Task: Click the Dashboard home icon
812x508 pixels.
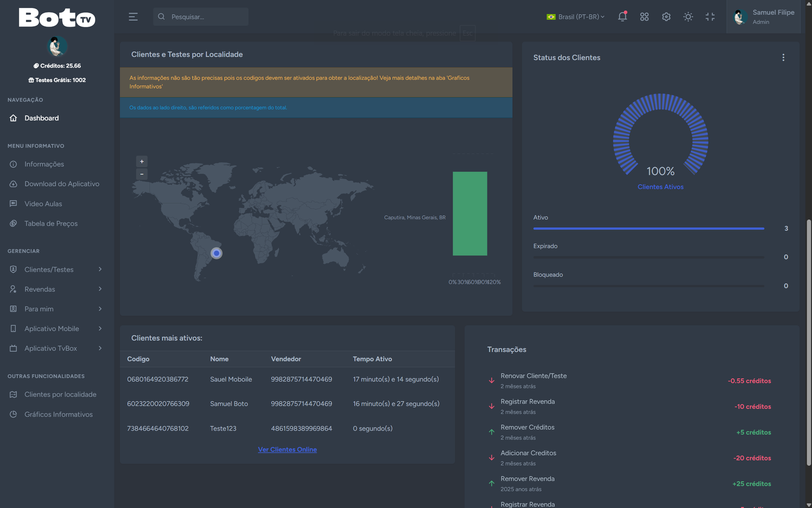Action: [x=14, y=118]
